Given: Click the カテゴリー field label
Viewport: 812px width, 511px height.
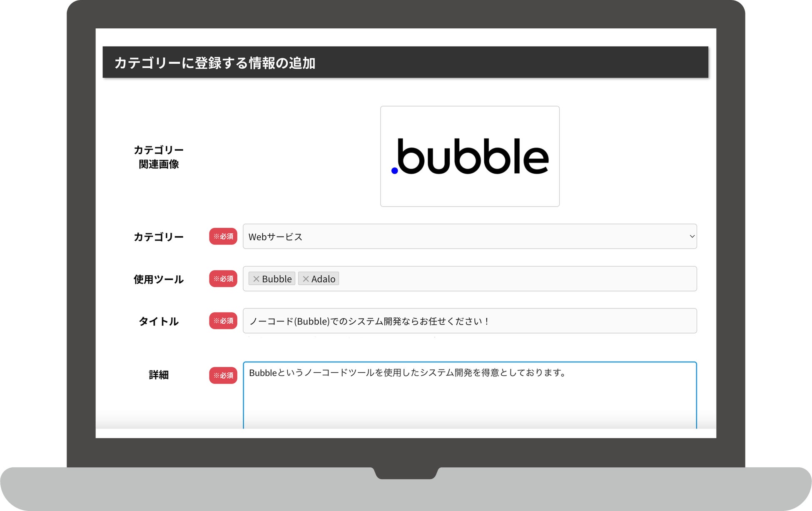Looking at the screenshot, I should pos(159,237).
